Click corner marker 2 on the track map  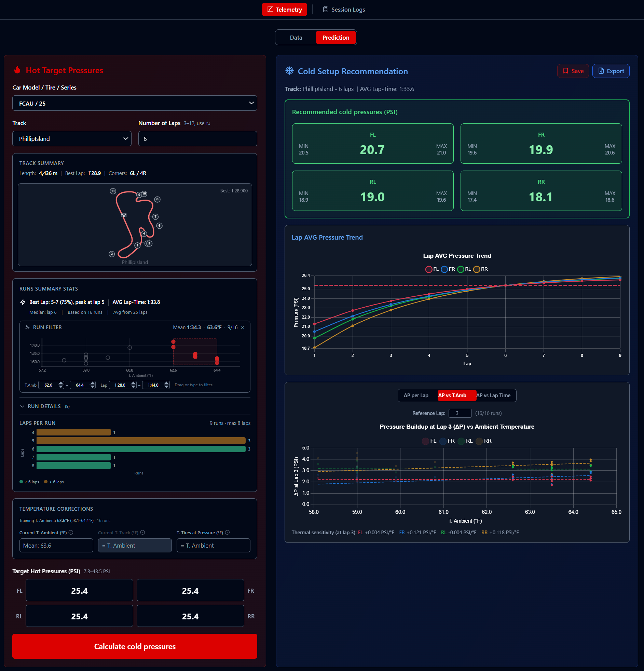click(x=112, y=254)
